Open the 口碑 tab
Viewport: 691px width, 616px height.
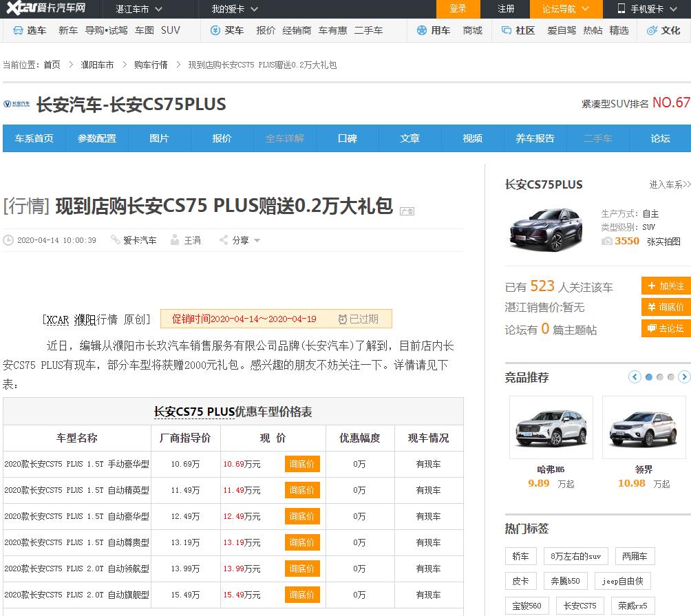point(348,138)
